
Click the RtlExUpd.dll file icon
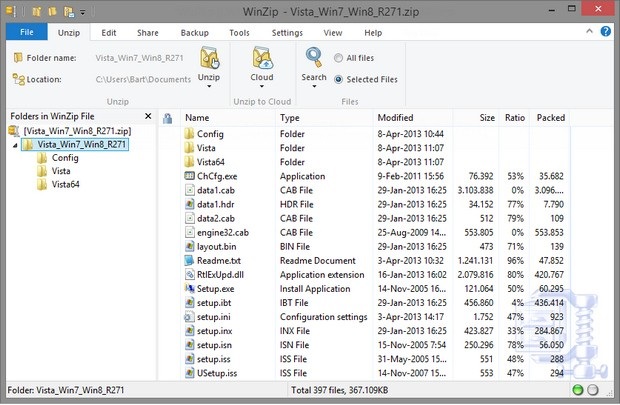point(190,274)
